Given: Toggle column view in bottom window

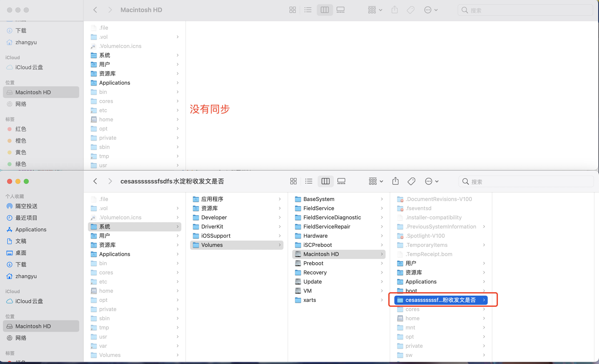Looking at the screenshot, I should [x=325, y=181].
